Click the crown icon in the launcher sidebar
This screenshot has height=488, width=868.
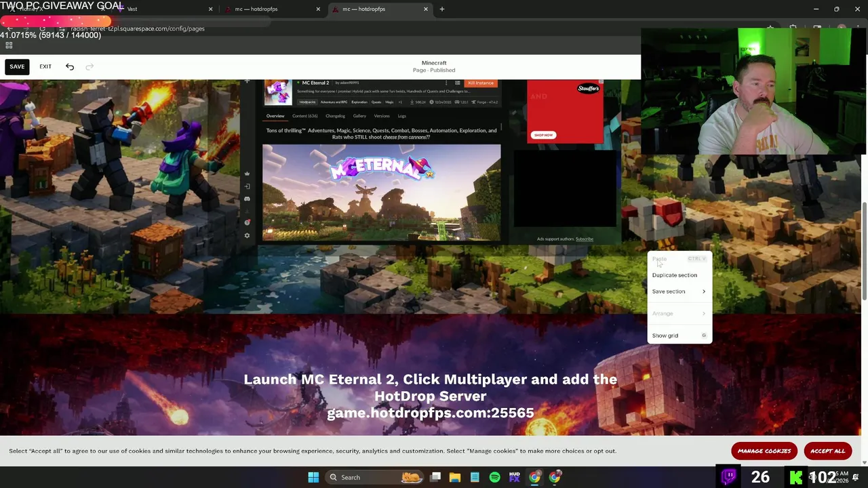pyautogui.click(x=247, y=174)
